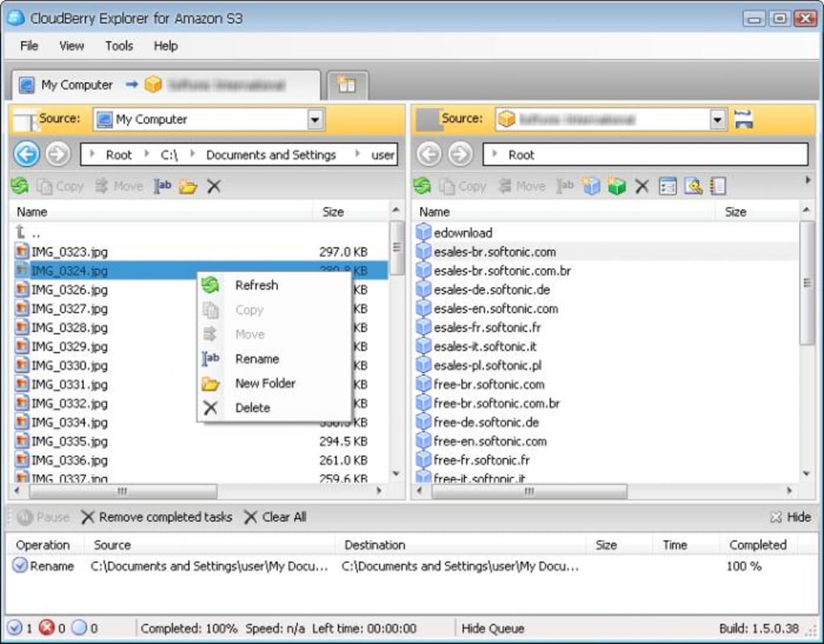Click right pane vertical scrollbar thumb

click(807, 283)
